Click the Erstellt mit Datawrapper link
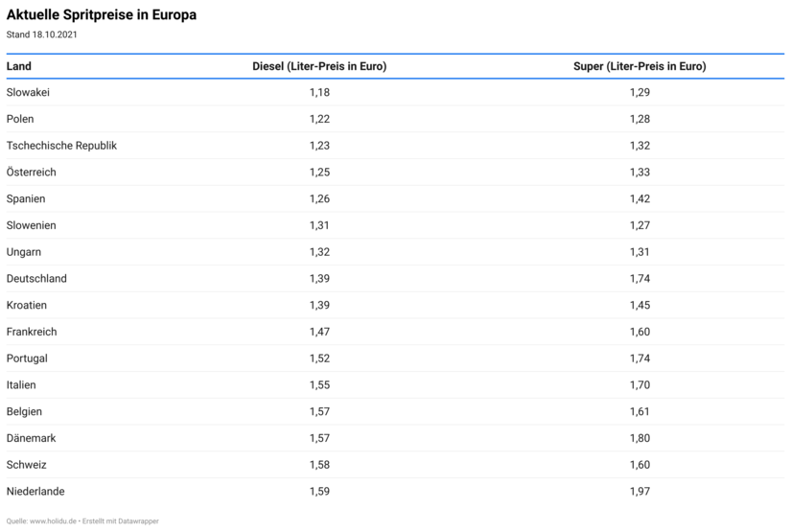 pos(121,520)
